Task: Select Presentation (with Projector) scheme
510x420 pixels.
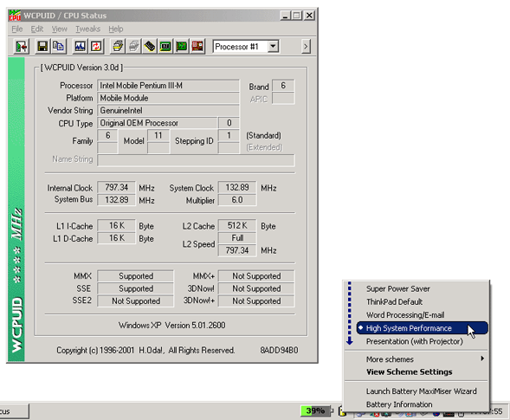Action: click(423, 341)
